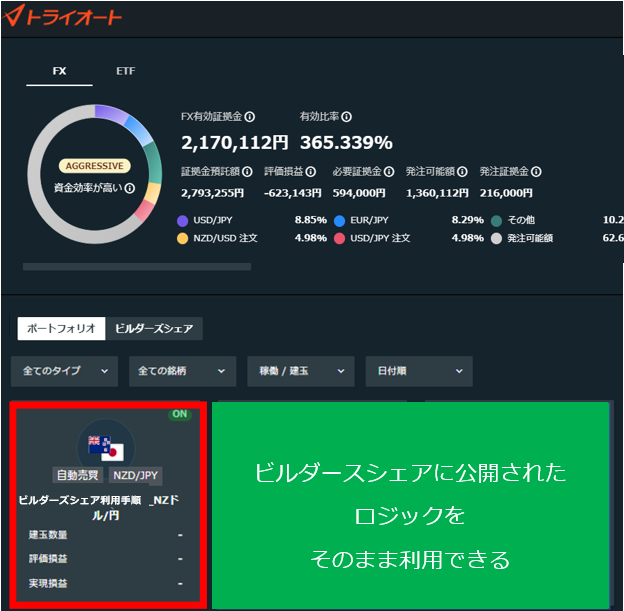The image size is (624, 611).
Task: Click the NZD/JPY flag icon on card
Action: [x=106, y=448]
